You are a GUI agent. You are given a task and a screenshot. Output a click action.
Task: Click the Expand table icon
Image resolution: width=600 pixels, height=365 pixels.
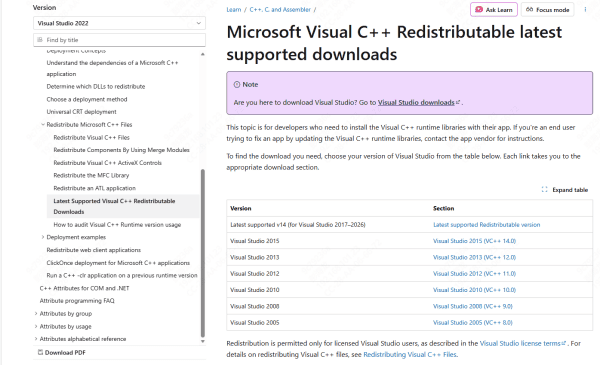pyautogui.click(x=545, y=190)
